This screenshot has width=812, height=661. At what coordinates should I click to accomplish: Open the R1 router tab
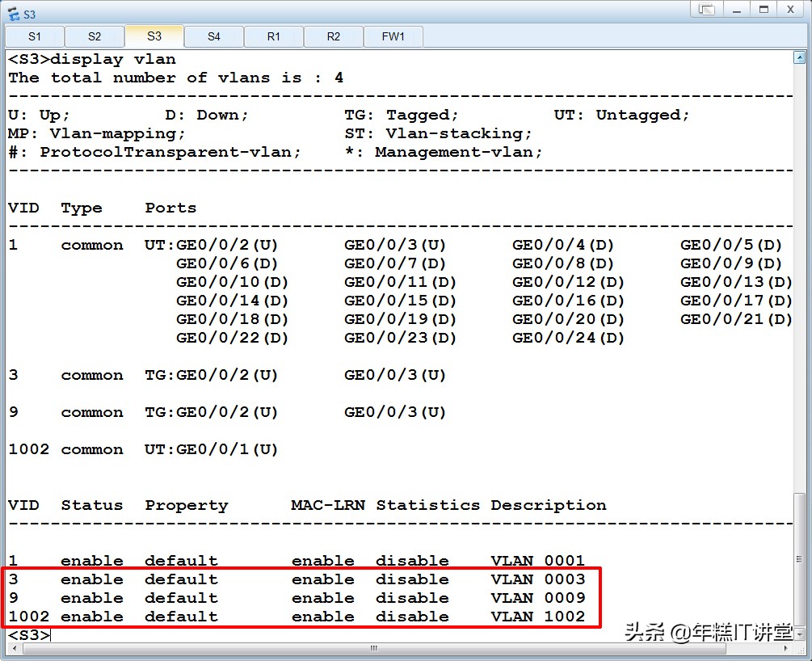point(273,37)
